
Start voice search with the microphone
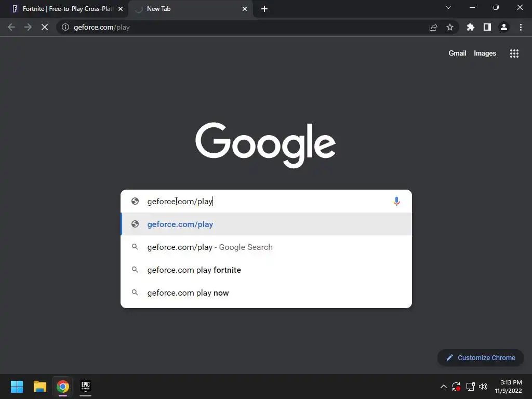(x=396, y=201)
